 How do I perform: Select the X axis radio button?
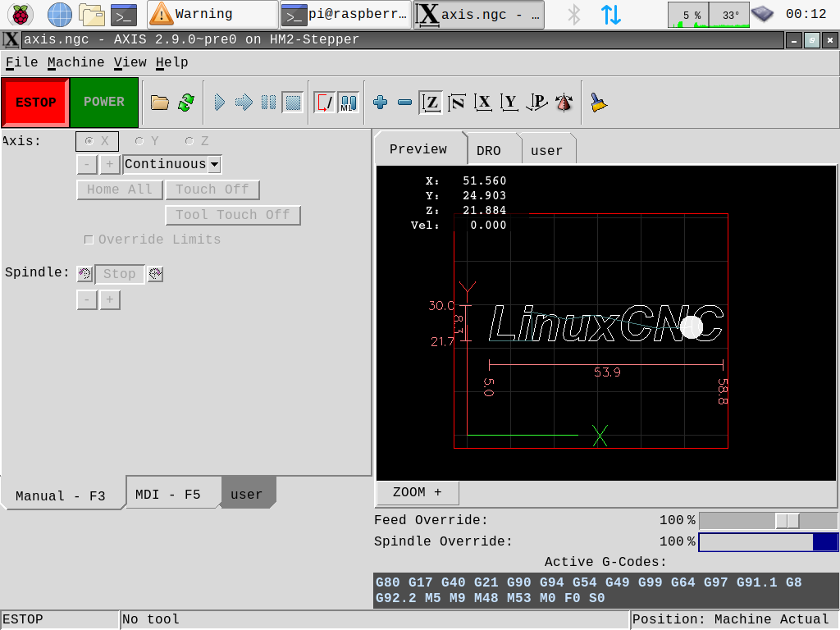pos(97,141)
